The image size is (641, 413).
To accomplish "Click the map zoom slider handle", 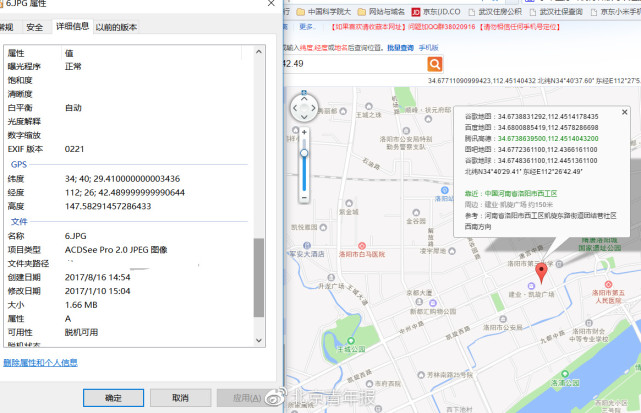I will (304, 153).
